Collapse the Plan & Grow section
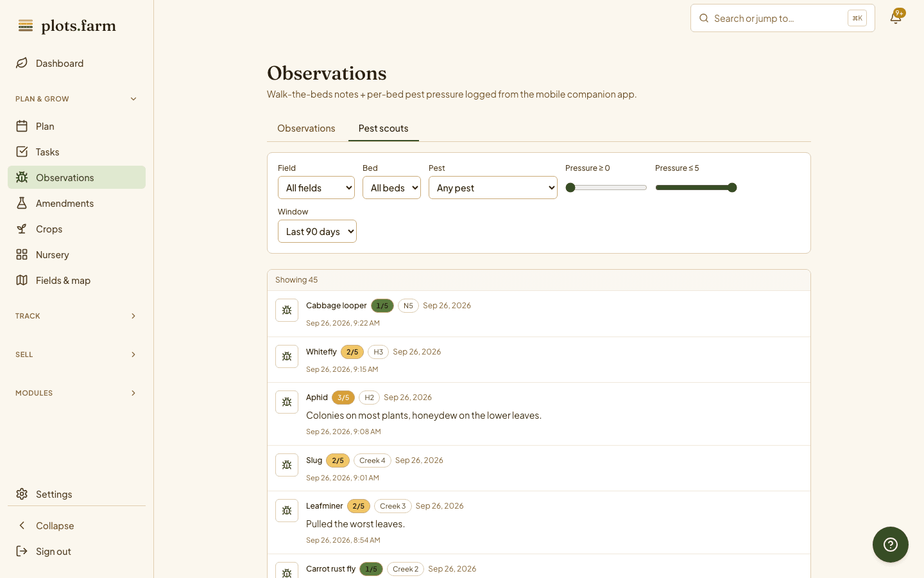Image resolution: width=924 pixels, height=578 pixels. 76,99
